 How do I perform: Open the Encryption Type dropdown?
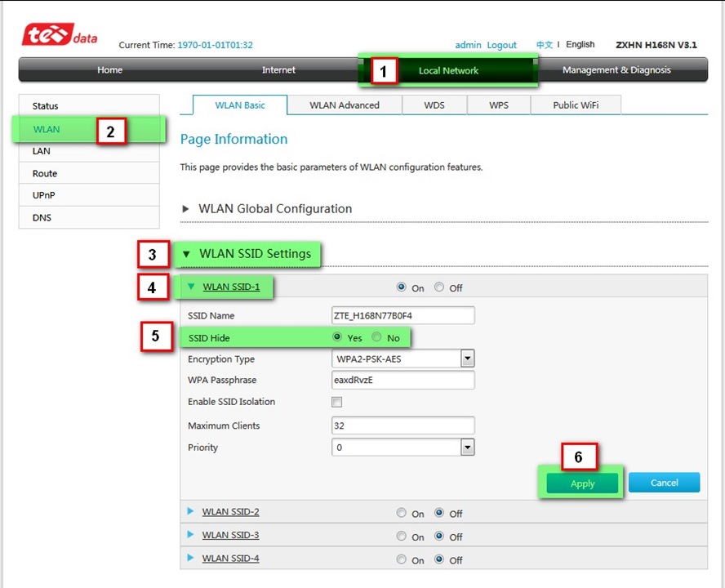(x=467, y=359)
